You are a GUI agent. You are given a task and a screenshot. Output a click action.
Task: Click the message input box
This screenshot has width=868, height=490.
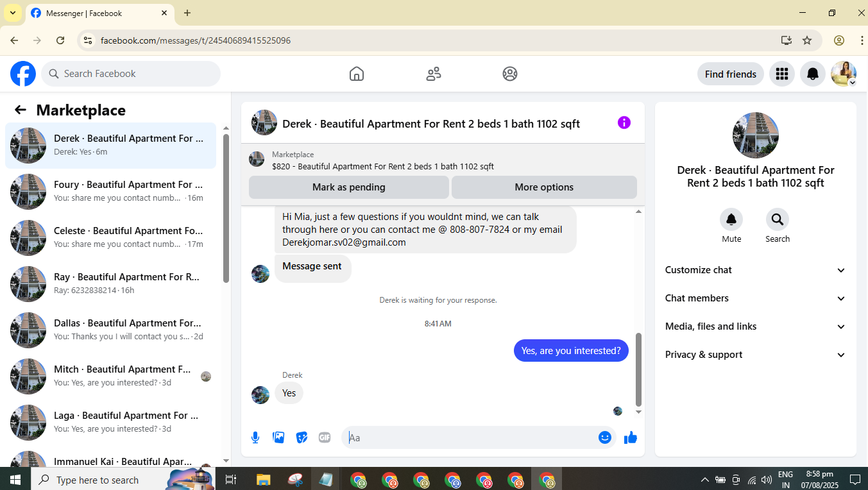(470, 437)
